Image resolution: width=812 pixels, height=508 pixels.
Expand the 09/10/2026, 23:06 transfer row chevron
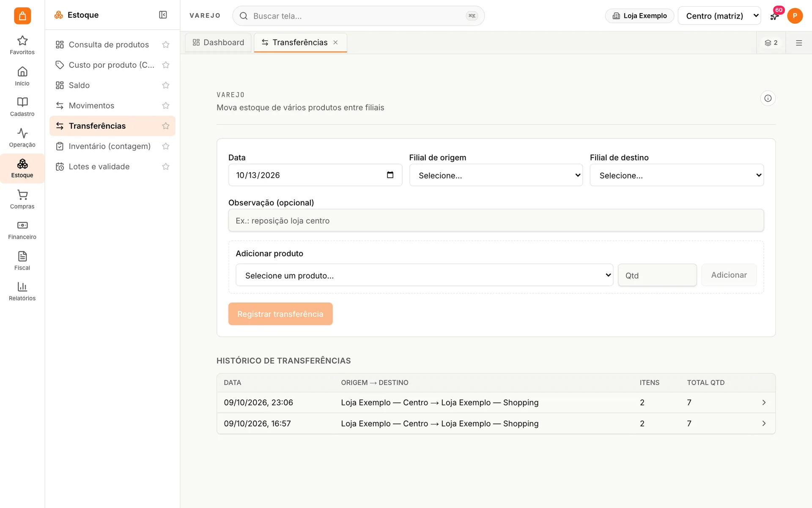click(x=764, y=403)
